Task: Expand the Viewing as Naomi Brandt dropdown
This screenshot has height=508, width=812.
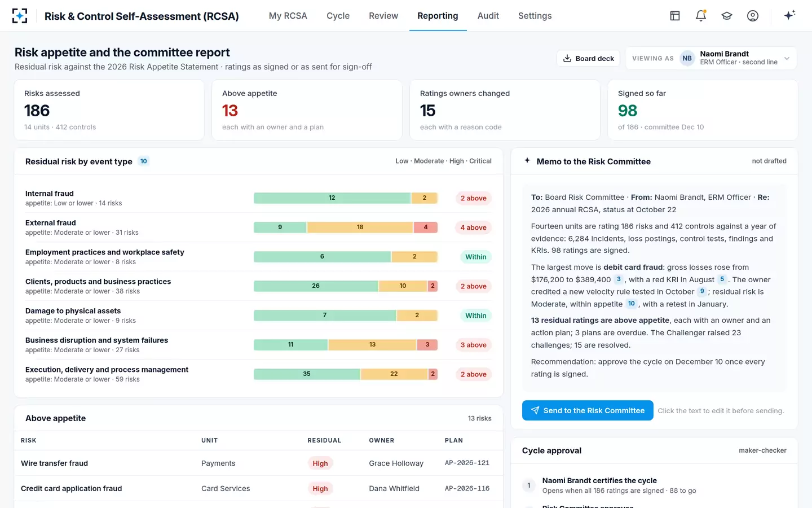Action: pos(710,58)
